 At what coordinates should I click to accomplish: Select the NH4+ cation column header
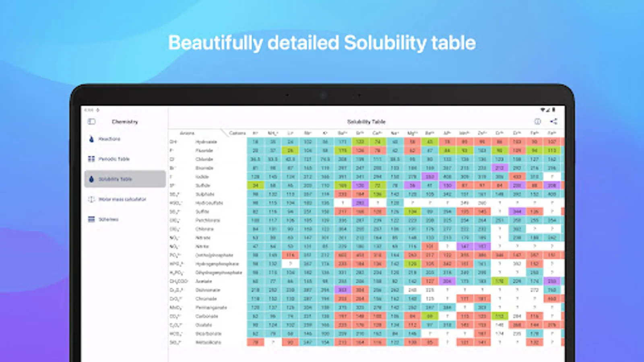273,133
